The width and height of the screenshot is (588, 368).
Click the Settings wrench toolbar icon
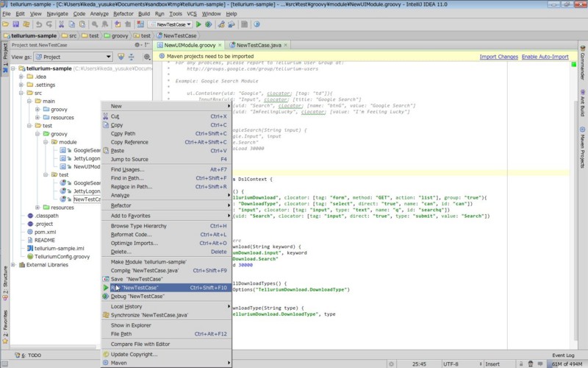point(221,24)
